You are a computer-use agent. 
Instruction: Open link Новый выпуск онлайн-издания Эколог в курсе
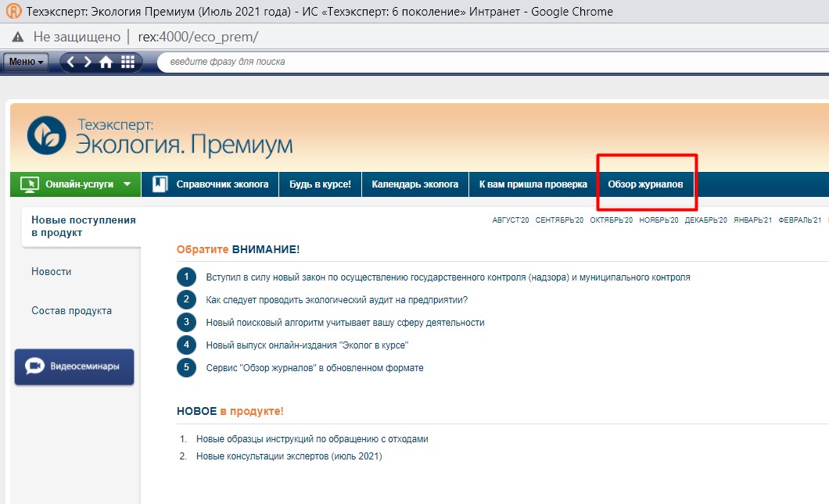[307, 345]
